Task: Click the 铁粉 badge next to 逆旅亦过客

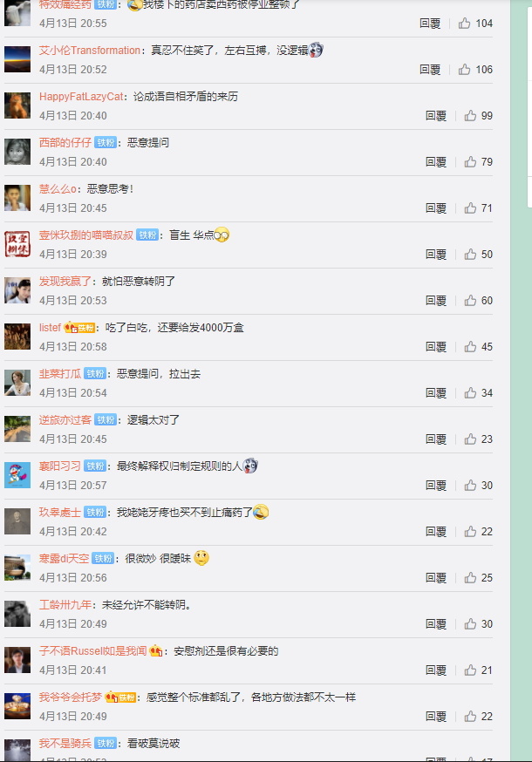Action: click(x=106, y=420)
